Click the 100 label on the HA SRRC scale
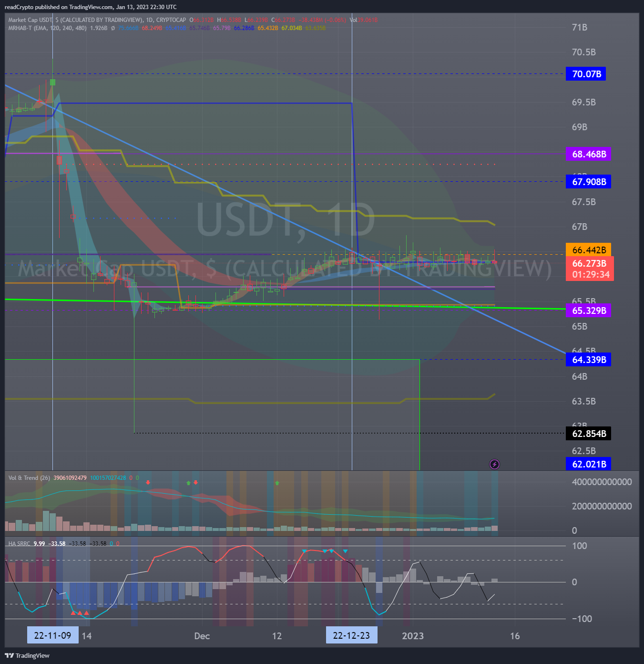 point(580,546)
